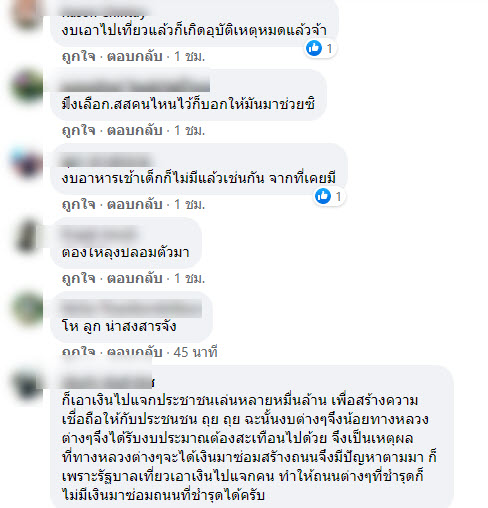
Task: Open the blurred author name above 'โห ลูก น่าสงสารจัง'
Action: point(132,308)
